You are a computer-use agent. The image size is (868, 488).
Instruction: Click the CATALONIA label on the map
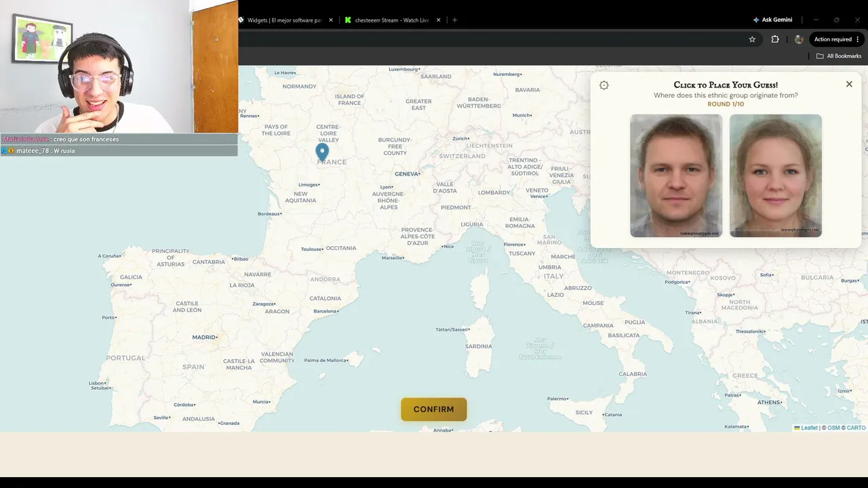(x=325, y=298)
